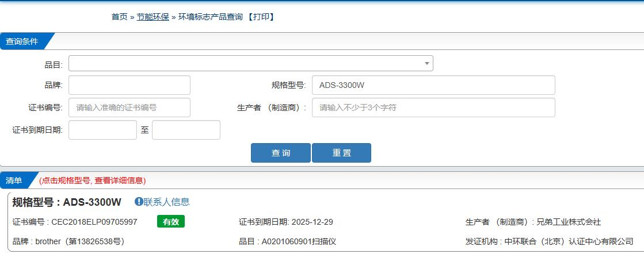Open the 品目 dropdown arrow
This screenshot has height=254, width=644.
426,64
